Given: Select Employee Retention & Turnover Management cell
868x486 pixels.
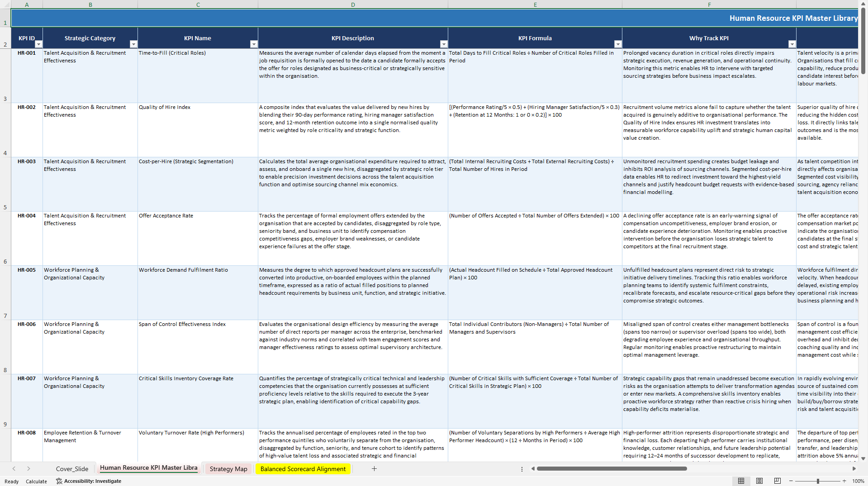Looking at the screenshot, I should 90,445.
